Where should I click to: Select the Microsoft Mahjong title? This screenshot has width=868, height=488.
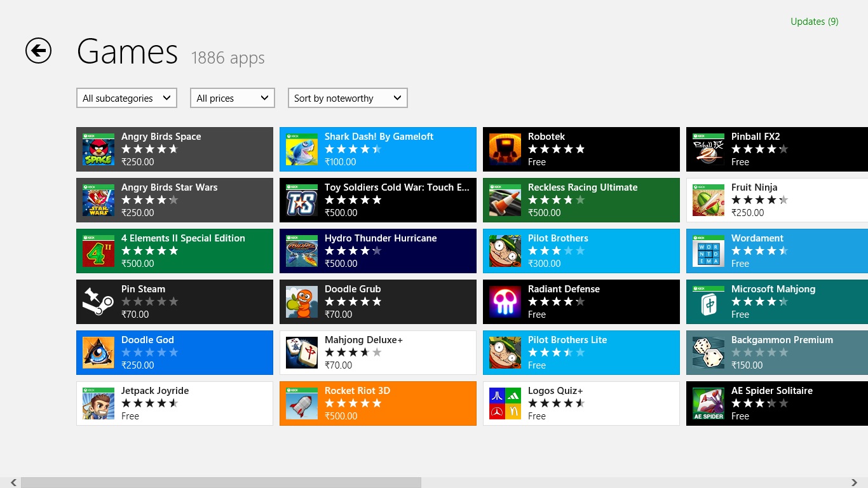(x=773, y=289)
